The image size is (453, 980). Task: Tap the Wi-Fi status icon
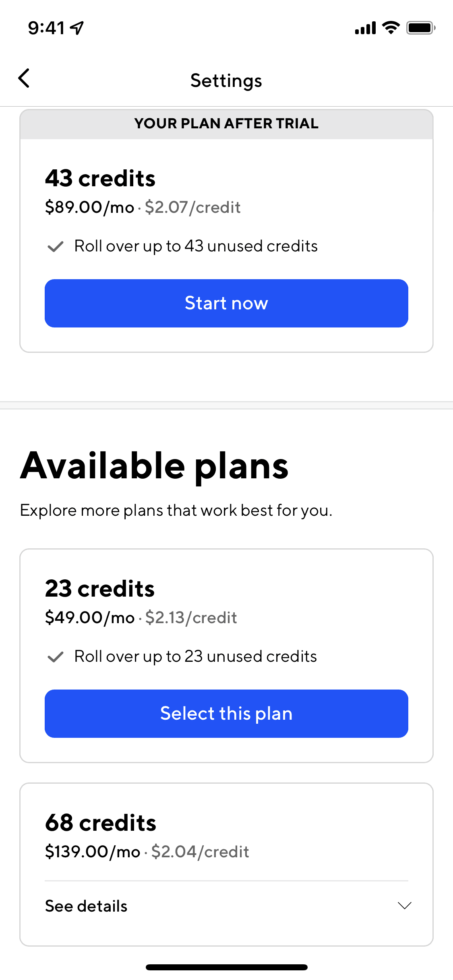[391, 28]
